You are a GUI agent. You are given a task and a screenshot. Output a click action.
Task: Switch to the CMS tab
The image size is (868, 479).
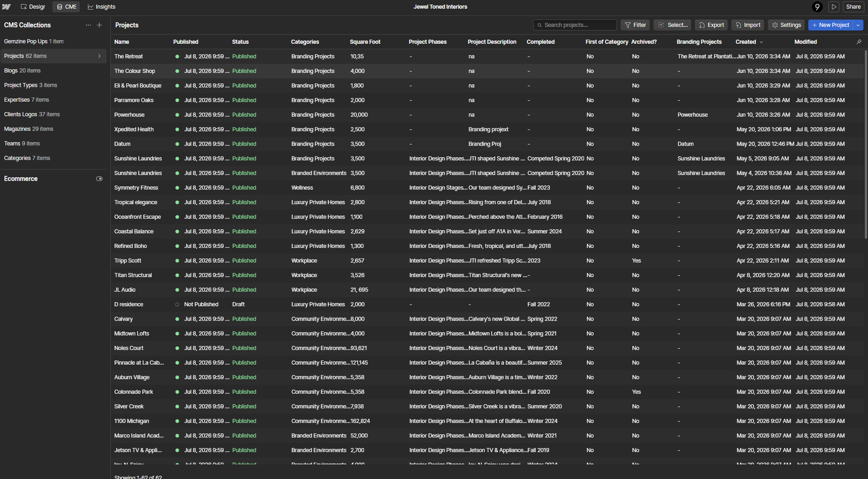click(x=67, y=7)
